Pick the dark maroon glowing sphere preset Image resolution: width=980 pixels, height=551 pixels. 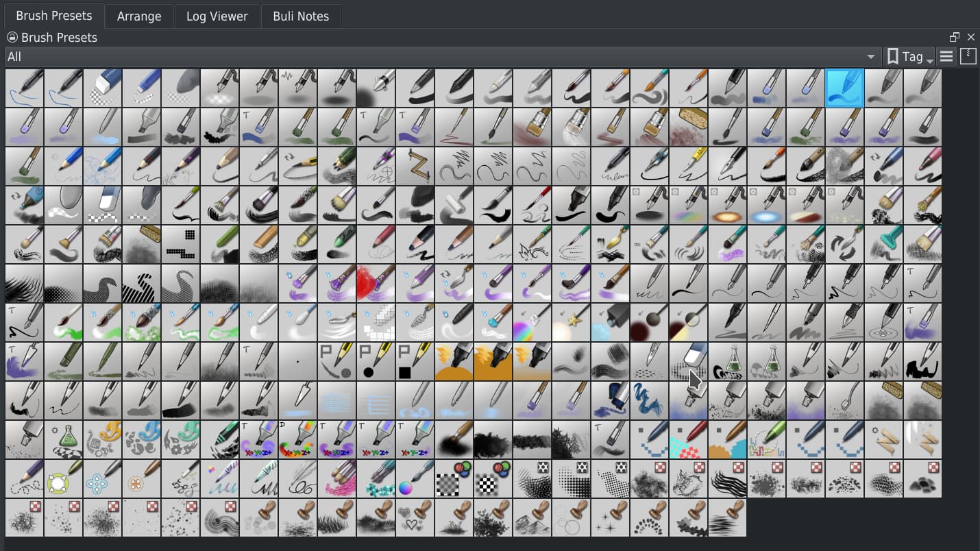[x=649, y=322]
